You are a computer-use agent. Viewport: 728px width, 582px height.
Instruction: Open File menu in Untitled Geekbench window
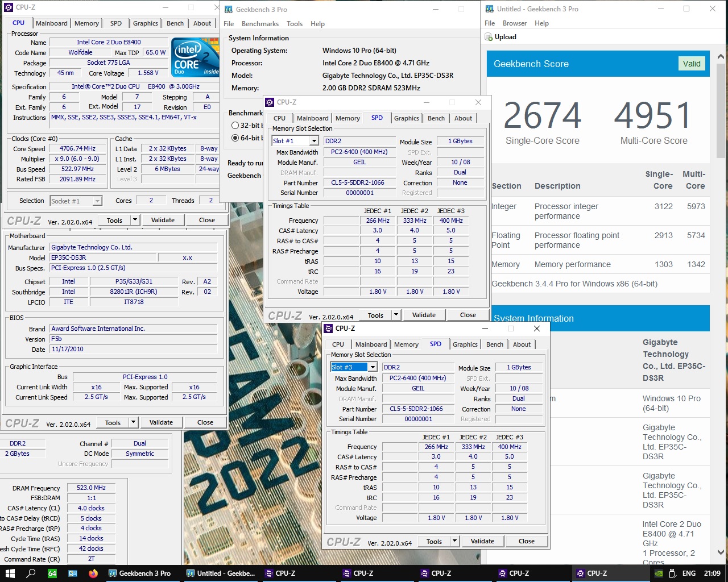pyautogui.click(x=490, y=23)
